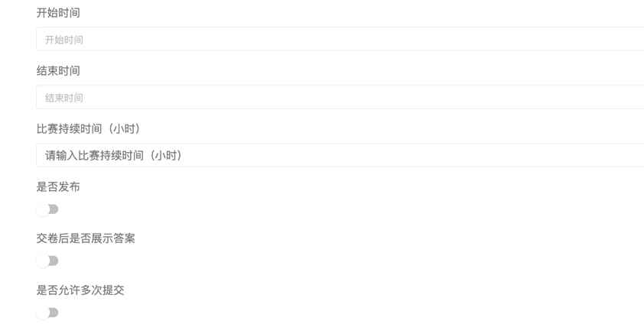644x327 pixels.
Task: Click the 结束时间 placeholder text inside the field
Action: pyautogui.click(x=64, y=98)
